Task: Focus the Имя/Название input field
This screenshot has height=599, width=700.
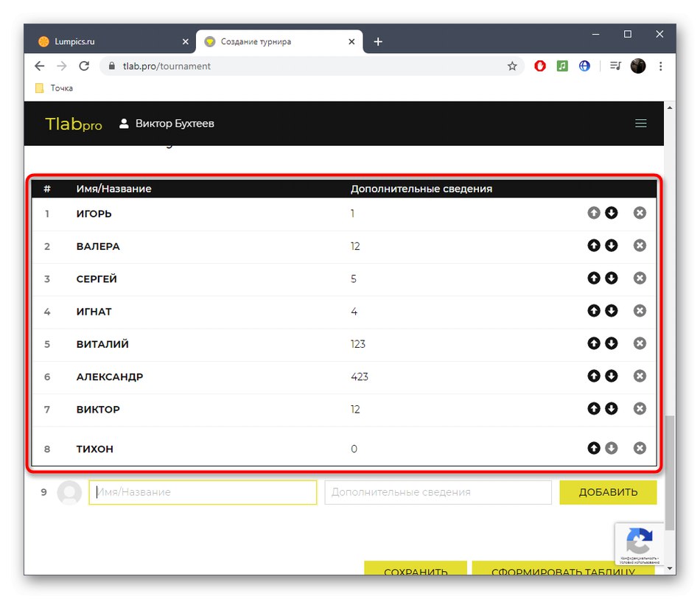Action: pos(203,492)
